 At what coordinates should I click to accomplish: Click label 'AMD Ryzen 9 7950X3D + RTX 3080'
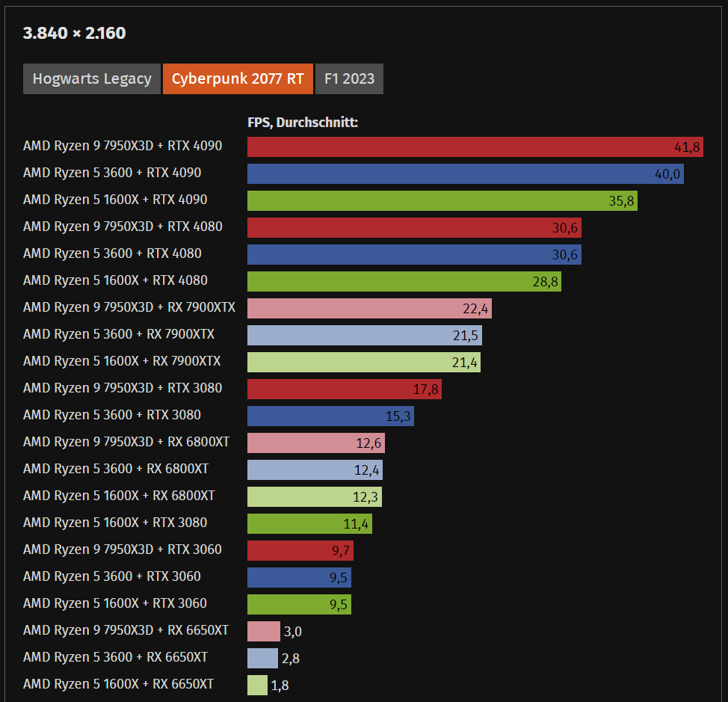(123, 388)
